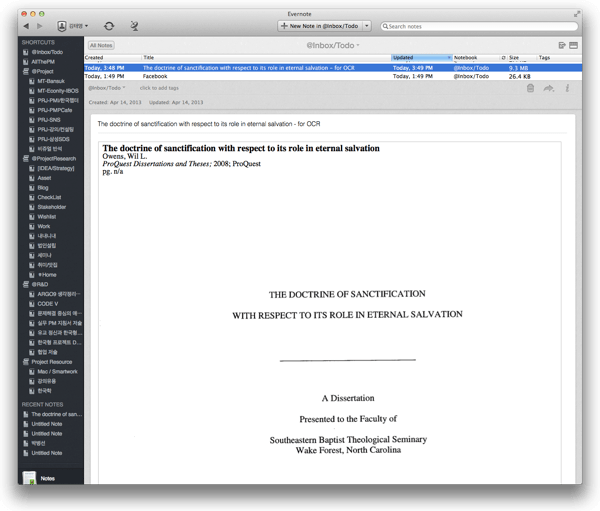Click the Sync button in toolbar
Image resolution: width=600 pixels, height=511 pixels.
click(x=108, y=25)
